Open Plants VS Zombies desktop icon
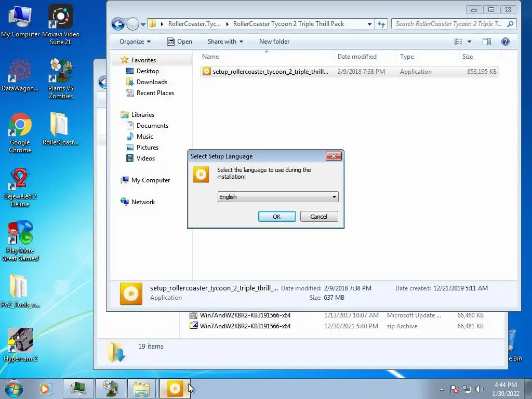 point(60,78)
